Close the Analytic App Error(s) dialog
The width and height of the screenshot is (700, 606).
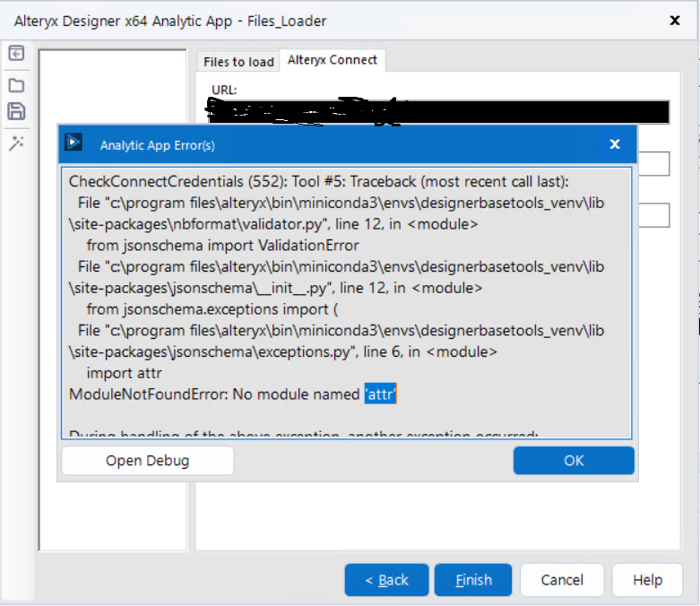615,144
